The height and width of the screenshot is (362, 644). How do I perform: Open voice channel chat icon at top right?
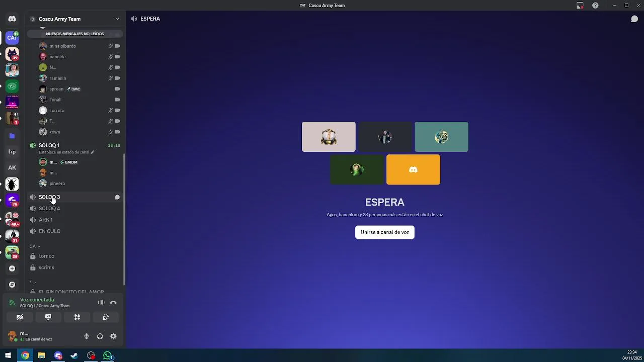(634, 19)
